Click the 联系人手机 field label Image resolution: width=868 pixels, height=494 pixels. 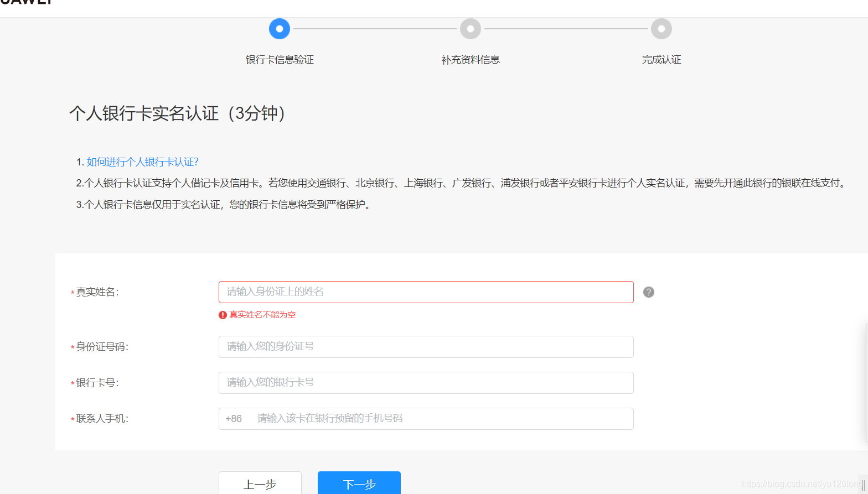[x=102, y=419]
